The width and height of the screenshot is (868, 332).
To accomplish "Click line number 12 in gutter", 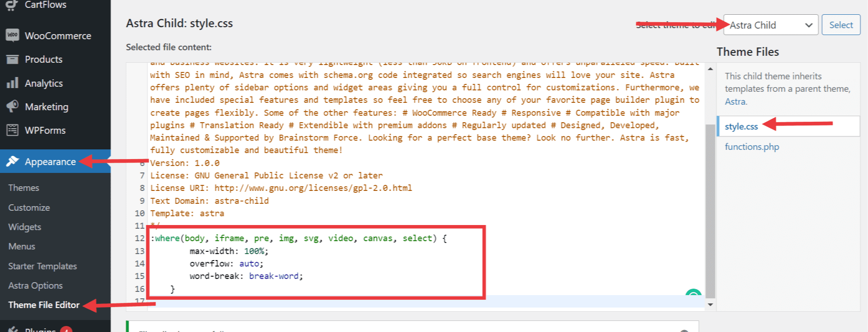I will [140, 238].
